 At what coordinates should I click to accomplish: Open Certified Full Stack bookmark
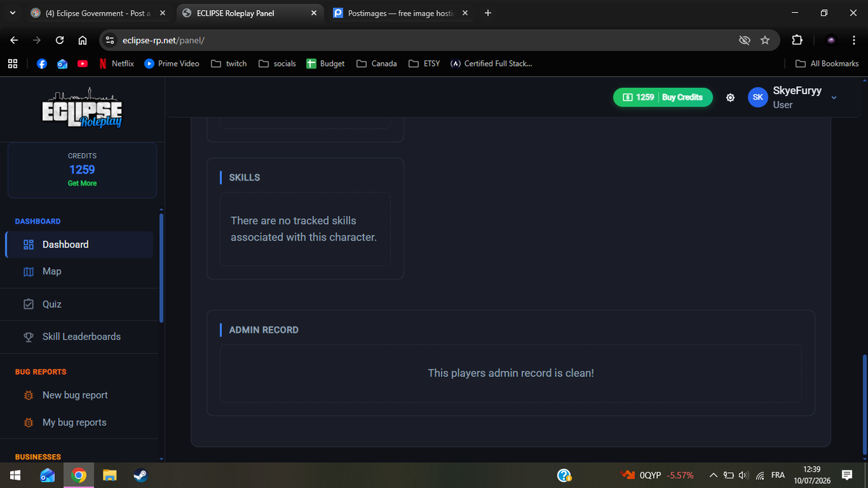(491, 64)
